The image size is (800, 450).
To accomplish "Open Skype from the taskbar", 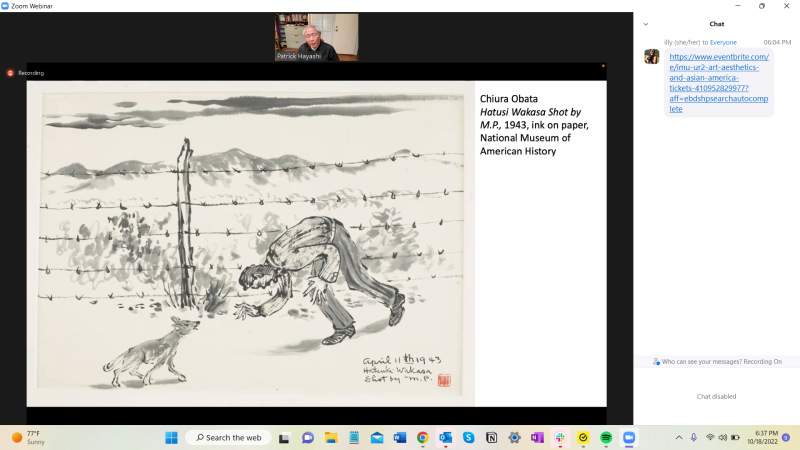I will (x=468, y=438).
